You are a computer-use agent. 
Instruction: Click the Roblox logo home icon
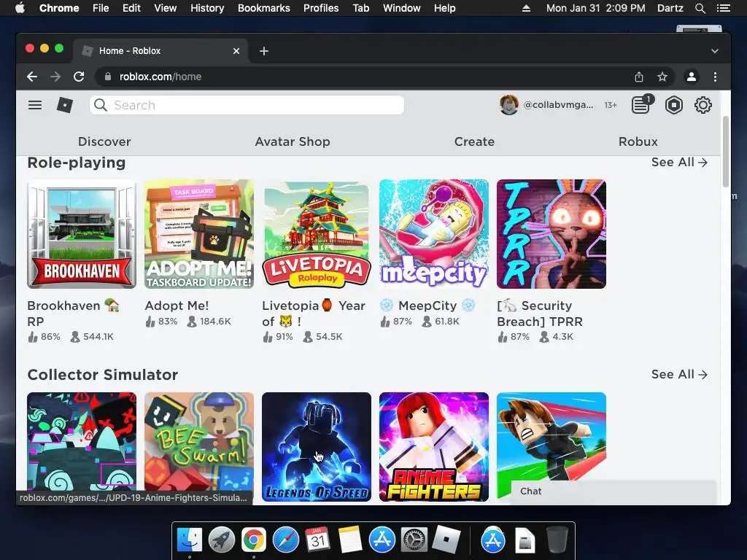65,105
